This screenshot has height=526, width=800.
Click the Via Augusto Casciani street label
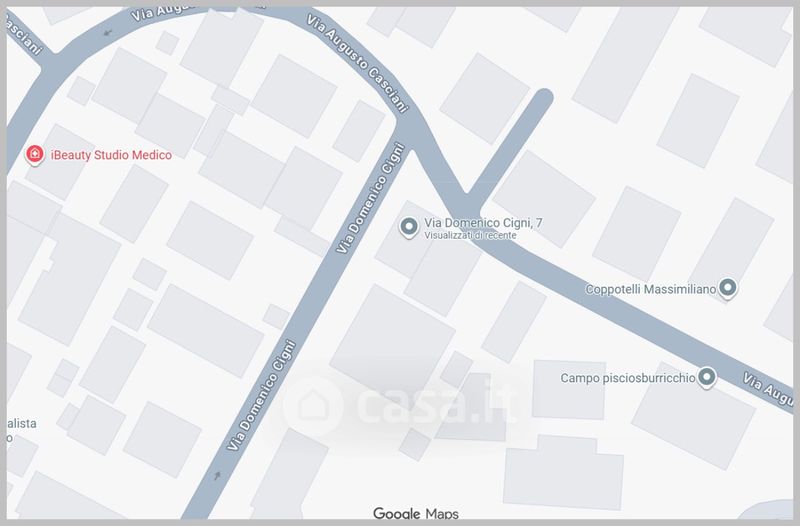pyautogui.click(x=358, y=63)
